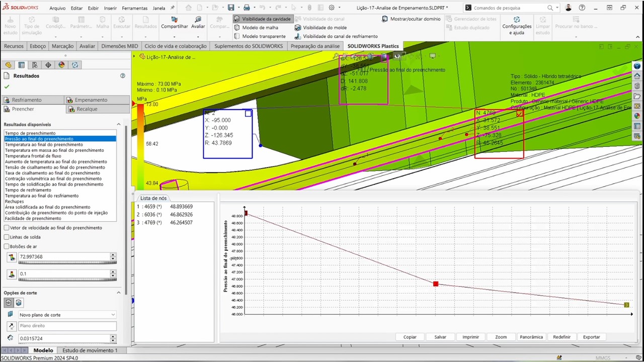Click the Save floppy-disk icon in title bar
Image resolution: width=644 pixels, height=362 pixels.
[x=230, y=8]
